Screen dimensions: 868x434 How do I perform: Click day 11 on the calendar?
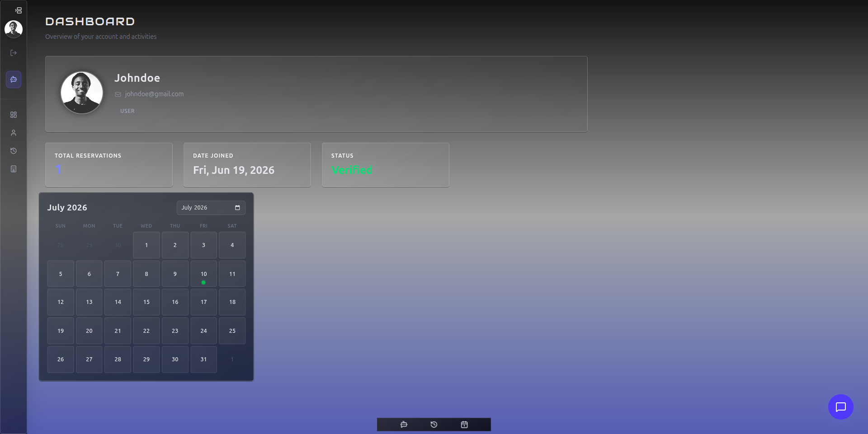pos(232,274)
